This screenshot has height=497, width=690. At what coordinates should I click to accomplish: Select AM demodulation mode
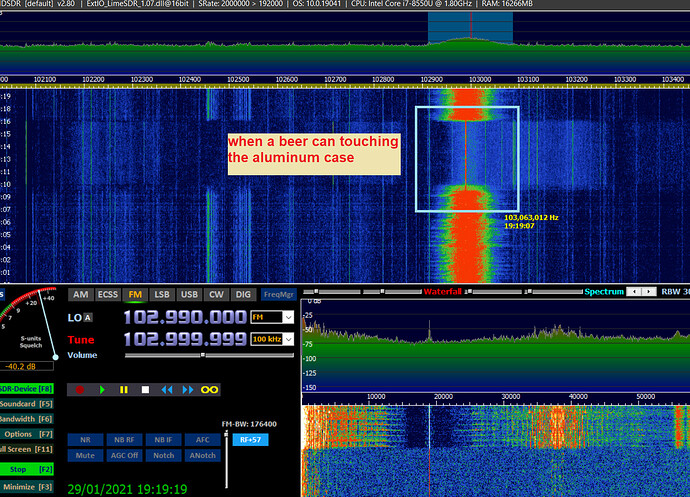click(x=81, y=295)
